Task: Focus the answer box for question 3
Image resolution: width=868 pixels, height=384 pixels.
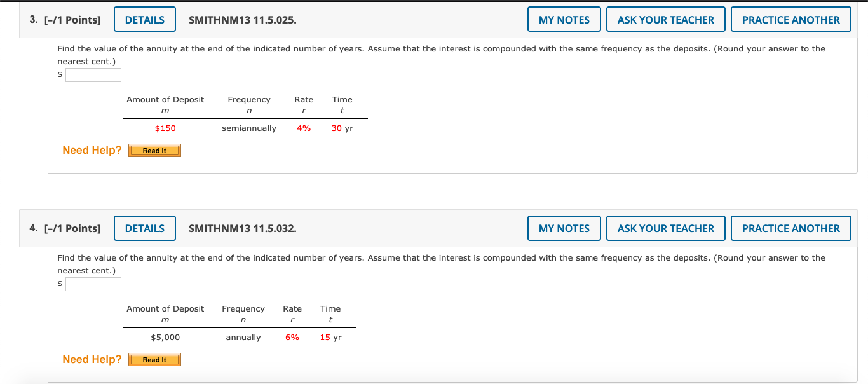Action: tap(93, 75)
